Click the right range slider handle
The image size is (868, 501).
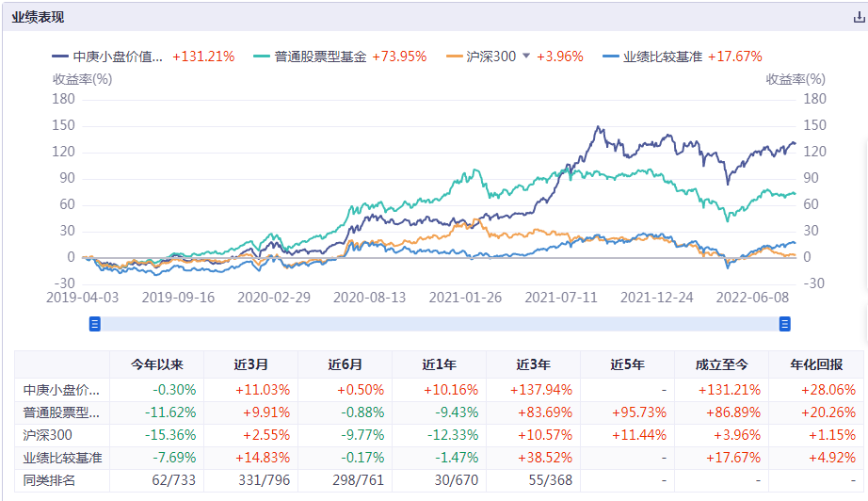[784, 324]
